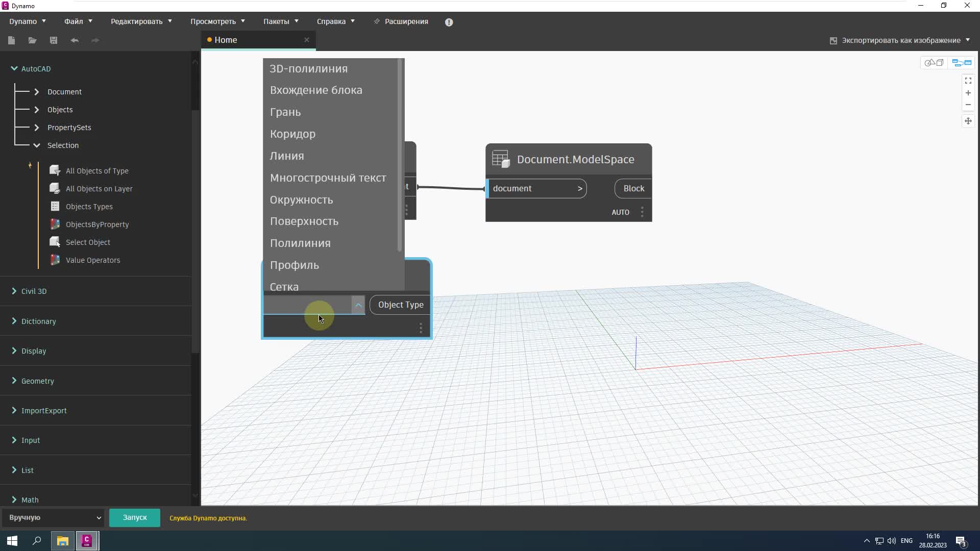Expand the Document tree item
980x551 pixels.
[37, 92]
